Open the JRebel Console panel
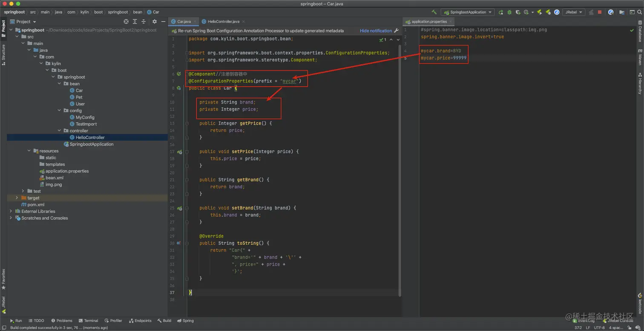Screen dimensions: 644x331 click(618, 321)
